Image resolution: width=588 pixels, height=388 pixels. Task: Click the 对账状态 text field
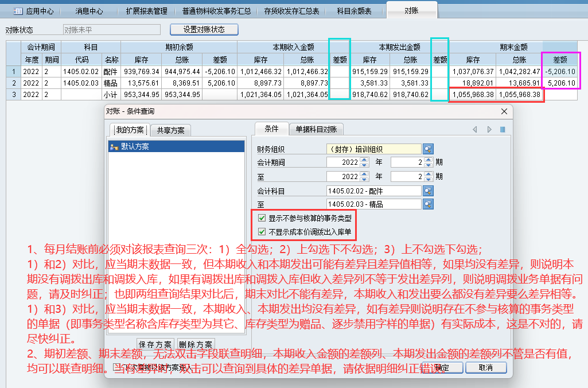[x=111, y=30]
